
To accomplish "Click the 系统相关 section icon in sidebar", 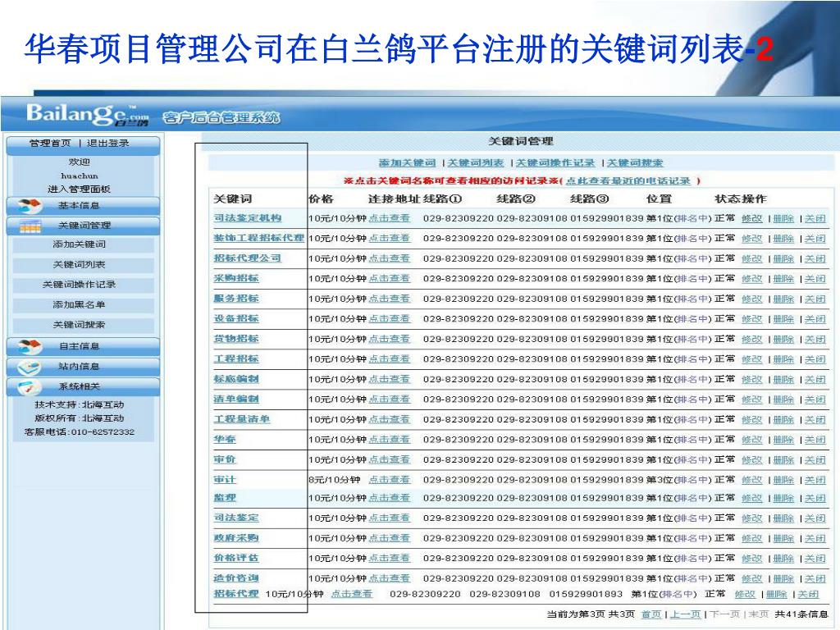I will point(30,386).
